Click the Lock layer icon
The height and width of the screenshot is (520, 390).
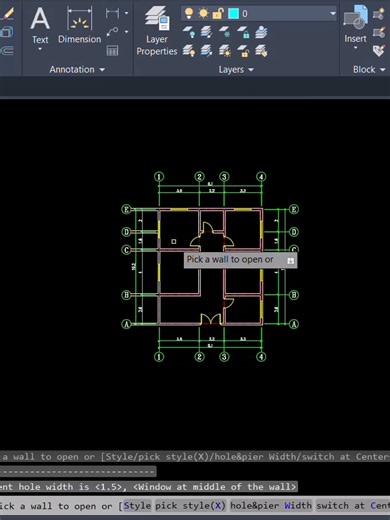pos(243,32)
